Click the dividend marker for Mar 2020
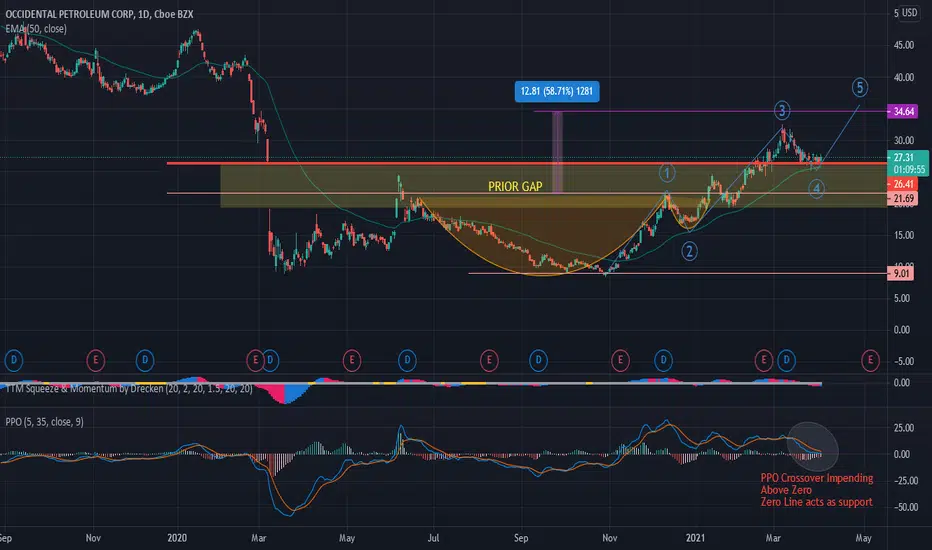This screenshot has height=550, width=932. (270, 360)
